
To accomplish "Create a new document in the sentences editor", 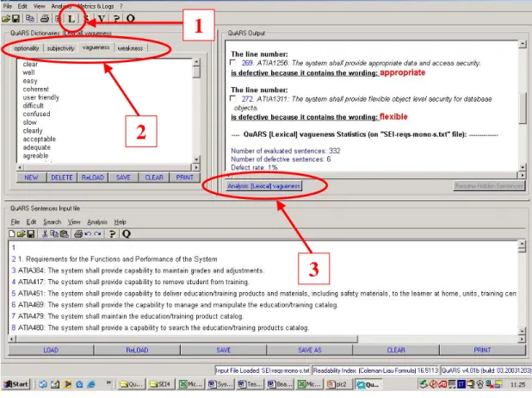I will click(x=12, y=233).
